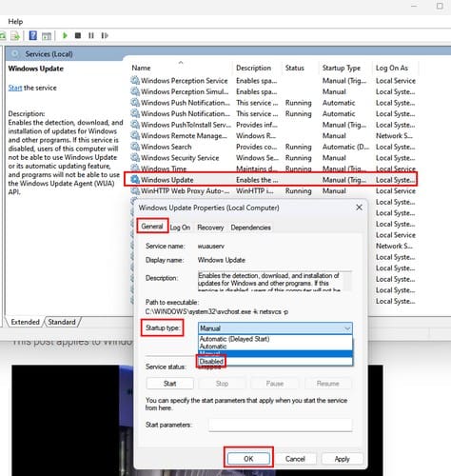Switch to the Standard view tab
The width and height of the screenshot is (451, 476).
pyautogui.click(x=62, y=322)
